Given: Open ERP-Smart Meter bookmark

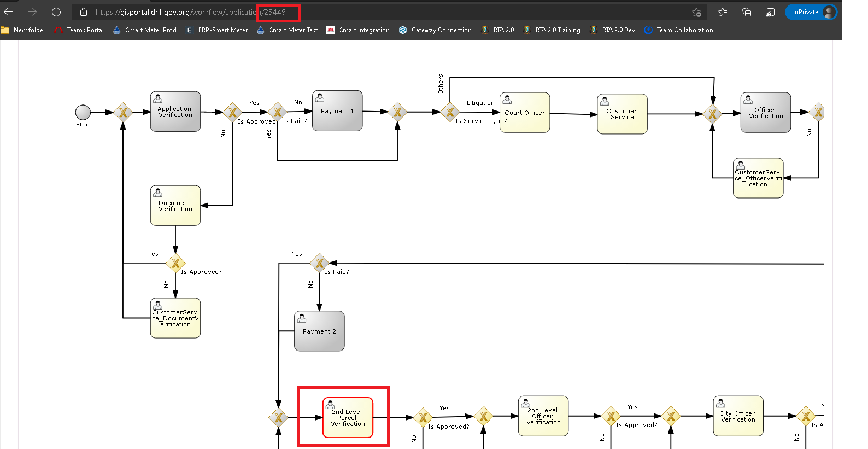Looking at the screenshot, I should tap(217, 30).
